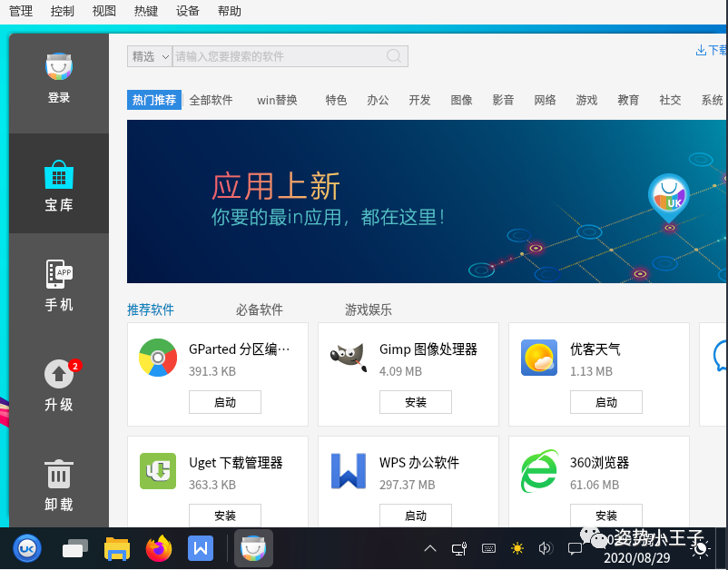The image size is (728, 570).
Task: Open the 视图 menu
Action: pyautogui.click(x=104, y=11)
